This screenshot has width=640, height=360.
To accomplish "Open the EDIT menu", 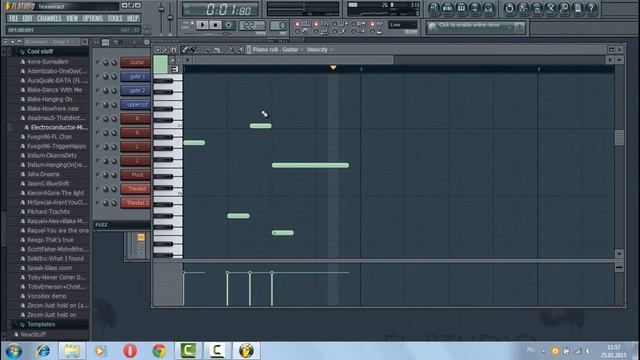I will tap(28, 18).
